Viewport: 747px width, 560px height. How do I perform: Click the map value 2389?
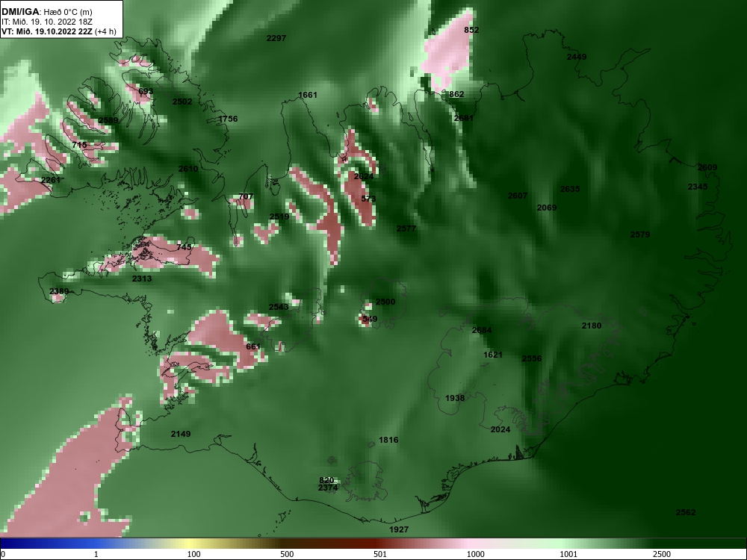click(x=59, y=291)
